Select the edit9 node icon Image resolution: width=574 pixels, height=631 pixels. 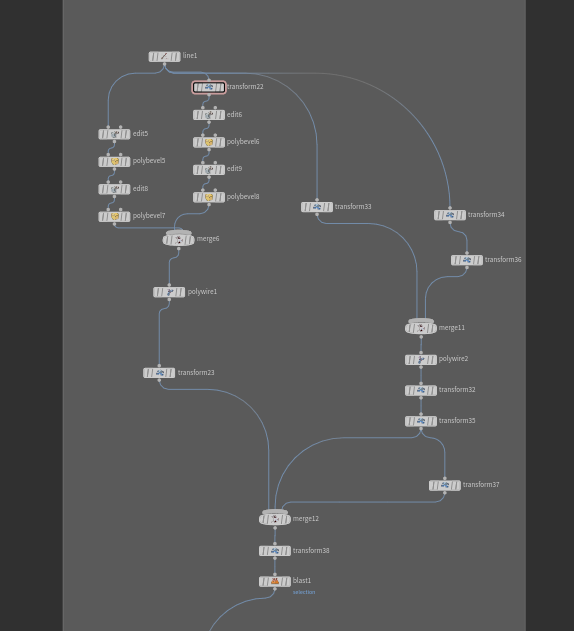click(209, 170)
